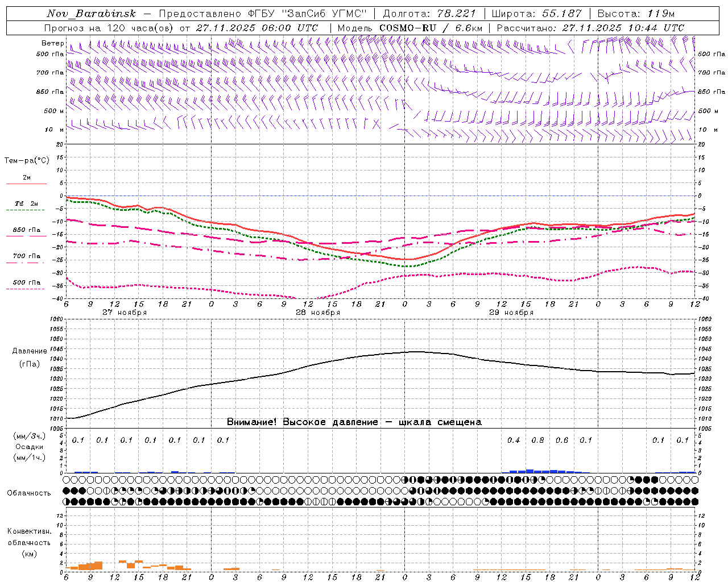The image size is (728, 582).
Task: Click the 'Рассчитано: 27.11.2025 10:44 UTC' timestamp
Action: click(x=590, y=28)
